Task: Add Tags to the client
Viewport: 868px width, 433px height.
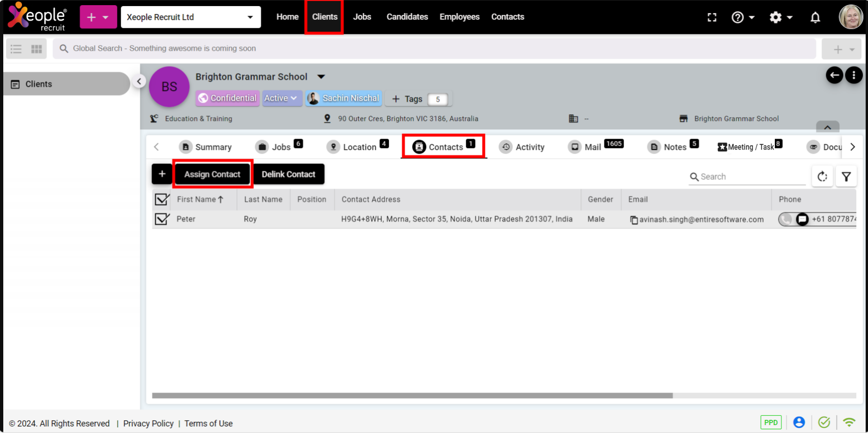Action: (419, 99)
